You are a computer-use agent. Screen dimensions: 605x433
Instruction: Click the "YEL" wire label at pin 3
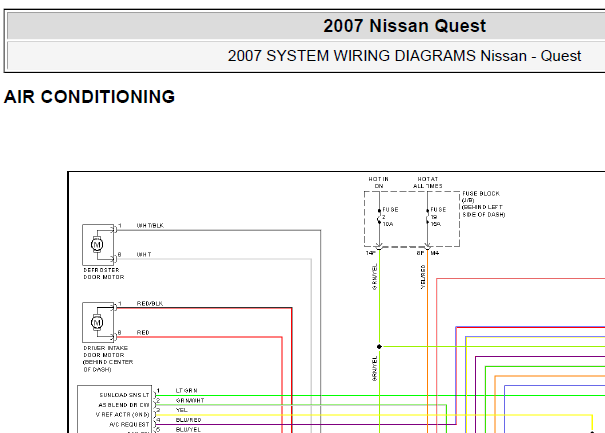point(181,410)
